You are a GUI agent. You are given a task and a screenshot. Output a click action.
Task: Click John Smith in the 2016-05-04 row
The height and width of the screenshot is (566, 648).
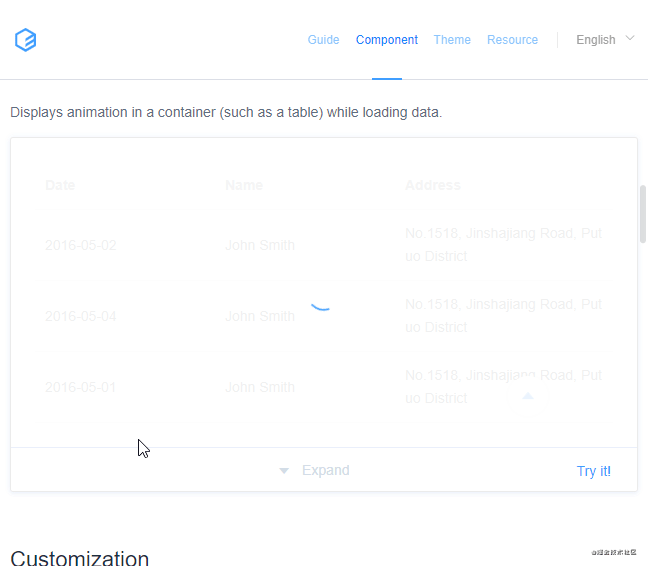(x=260, y=316)
